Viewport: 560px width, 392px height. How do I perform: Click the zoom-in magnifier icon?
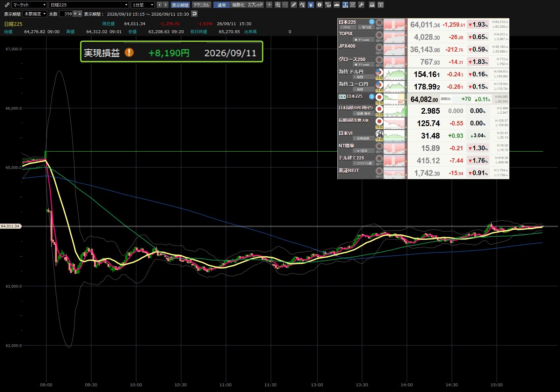(x=278, y=5)
